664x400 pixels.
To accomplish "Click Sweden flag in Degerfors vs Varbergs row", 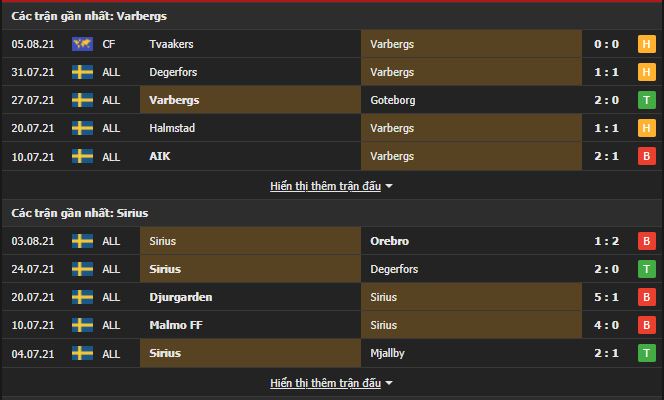I will pos(82,72).
